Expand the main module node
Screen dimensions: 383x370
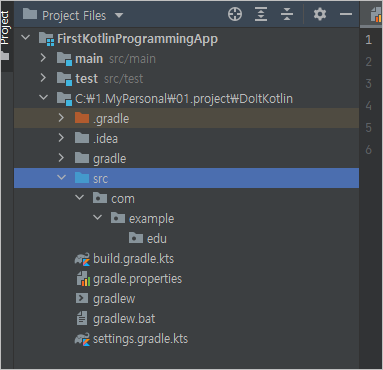pos(43,58)
